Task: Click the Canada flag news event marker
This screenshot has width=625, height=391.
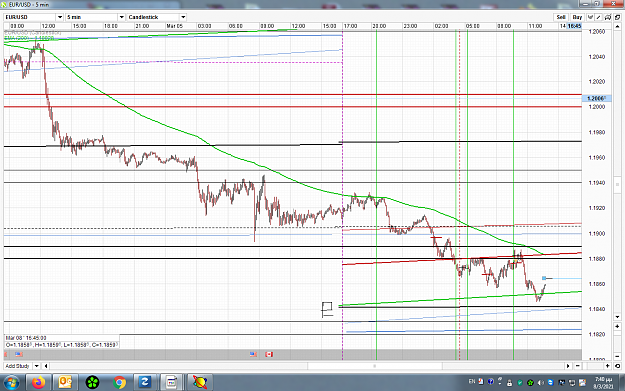Action: point(269,354)
